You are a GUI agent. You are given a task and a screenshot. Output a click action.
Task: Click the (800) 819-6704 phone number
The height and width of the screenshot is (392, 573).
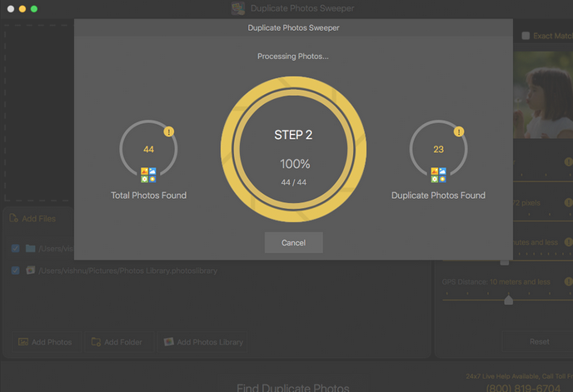[523, 388]
